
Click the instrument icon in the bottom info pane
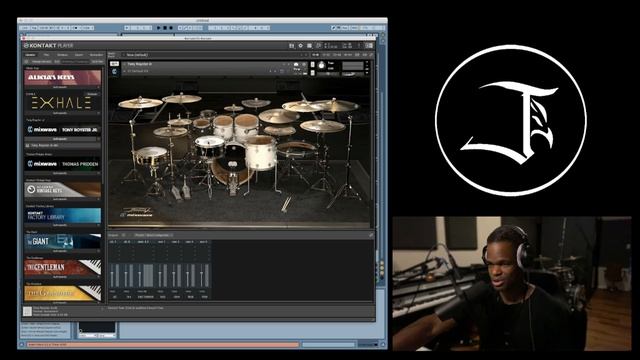(x=27, y=311)
